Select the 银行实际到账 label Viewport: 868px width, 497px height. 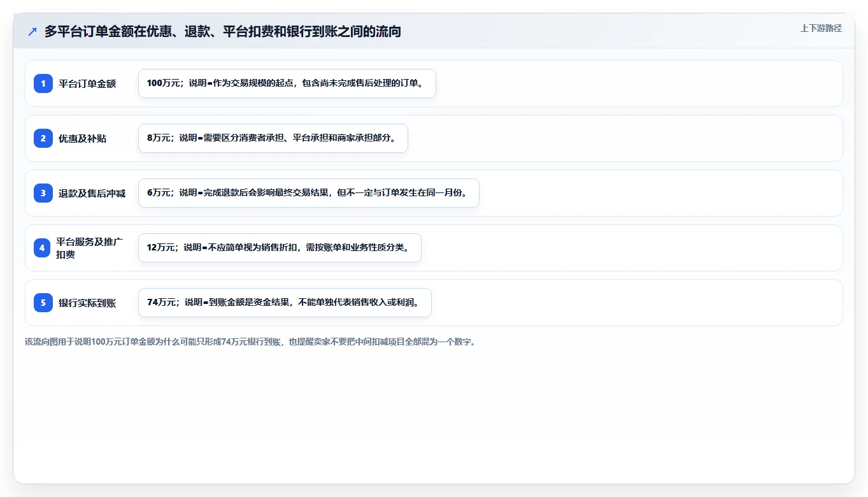[87, 303]
